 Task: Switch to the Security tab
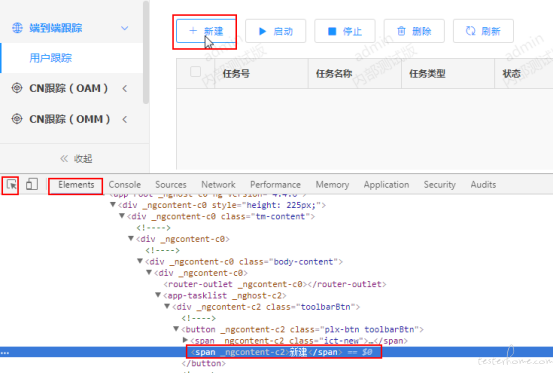click(x=440, y=185)
